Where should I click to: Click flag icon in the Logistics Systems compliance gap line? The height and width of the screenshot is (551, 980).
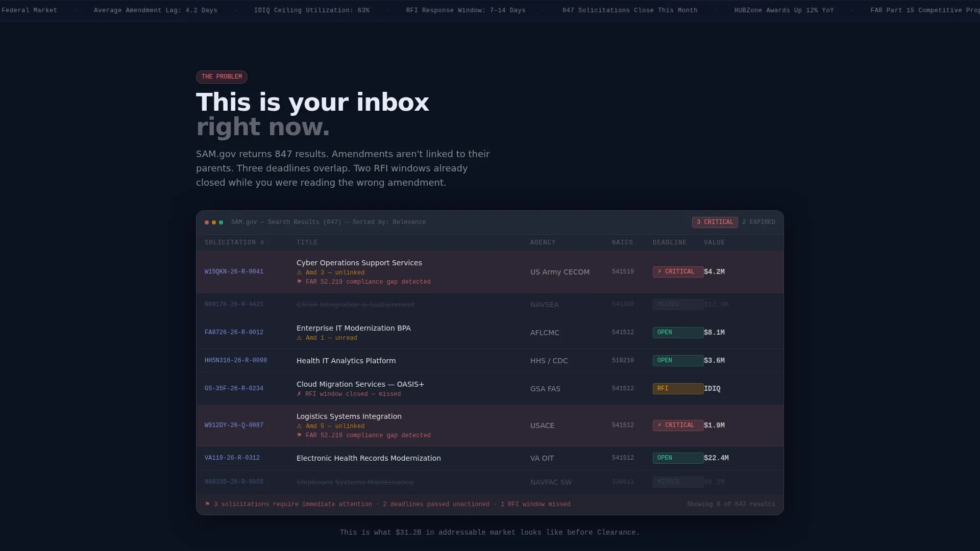coord(300,436)
